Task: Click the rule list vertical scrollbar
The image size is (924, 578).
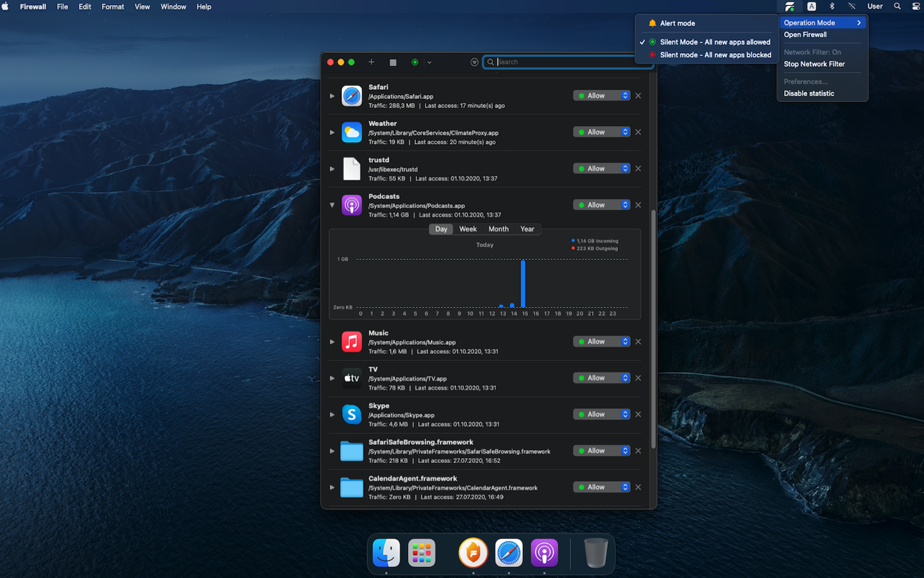Action: tap(652, 329)
